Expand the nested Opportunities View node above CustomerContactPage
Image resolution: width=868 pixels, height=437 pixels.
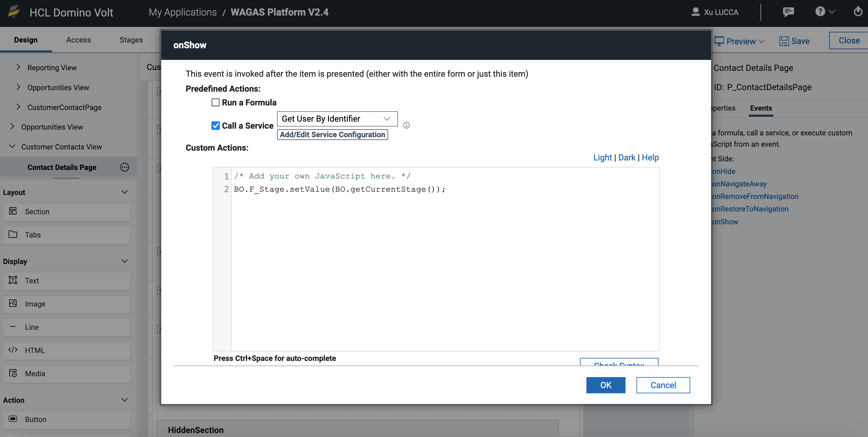coord(18,87)
